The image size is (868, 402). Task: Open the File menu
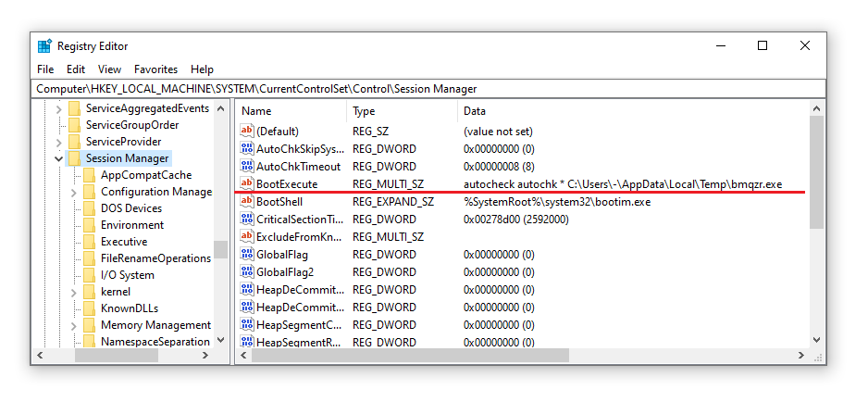[x=45, y=69]
